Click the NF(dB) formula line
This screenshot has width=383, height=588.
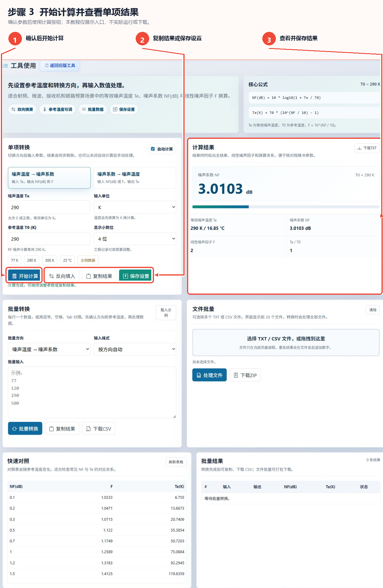[x=314, y=98]
